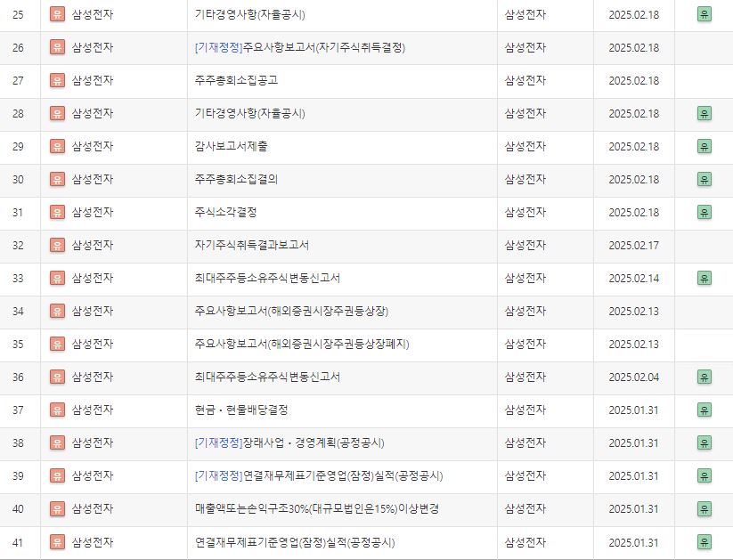Open the 주주총회소집결의 report
Image resolution: width=733 pixels, height=560 pixels.
236,180
